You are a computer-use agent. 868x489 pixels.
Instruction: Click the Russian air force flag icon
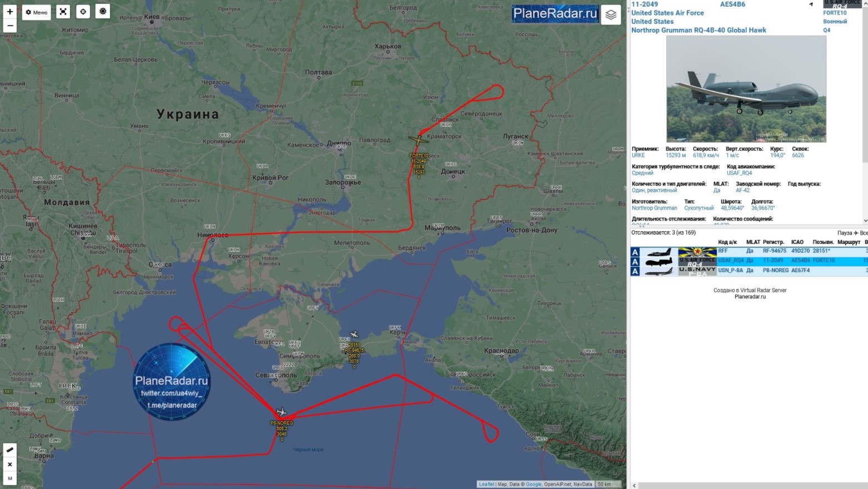click(697, 251)
